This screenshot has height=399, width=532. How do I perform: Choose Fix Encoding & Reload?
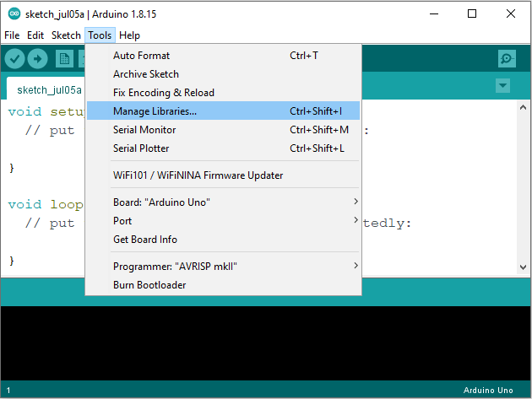coord(223,93)
